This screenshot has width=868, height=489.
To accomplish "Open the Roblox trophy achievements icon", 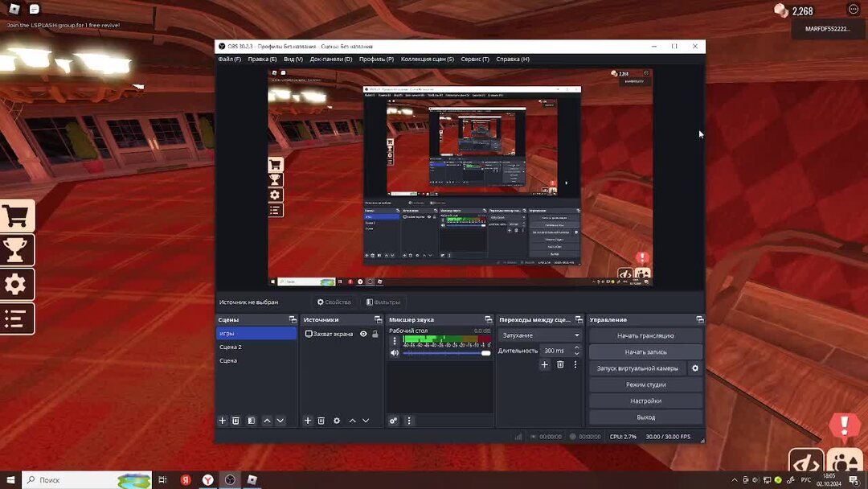I will click(x=17, y=250).
